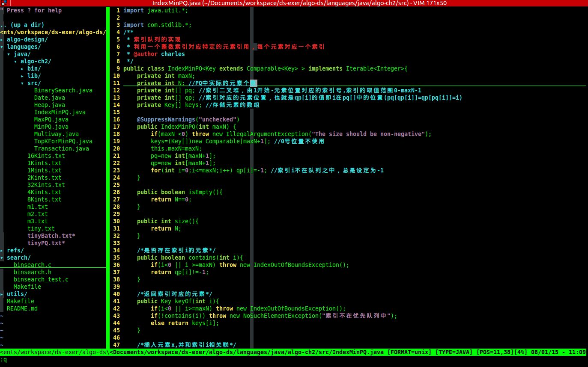Image resolution: width=588 pixels, height=367 pixels.
Task: Expand the lib folder arrow
Action: pyautogui.click(x=23, y=76)
